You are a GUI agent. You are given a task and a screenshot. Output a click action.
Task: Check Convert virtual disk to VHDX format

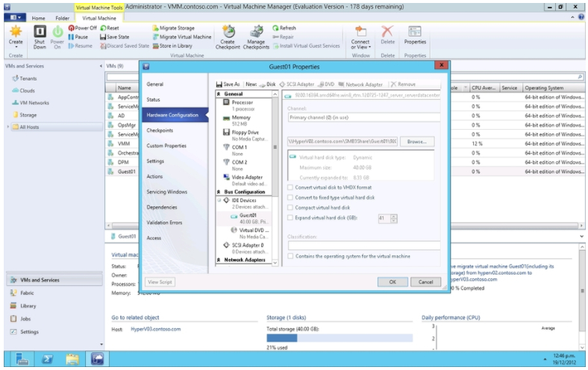[x=290, y=187]
